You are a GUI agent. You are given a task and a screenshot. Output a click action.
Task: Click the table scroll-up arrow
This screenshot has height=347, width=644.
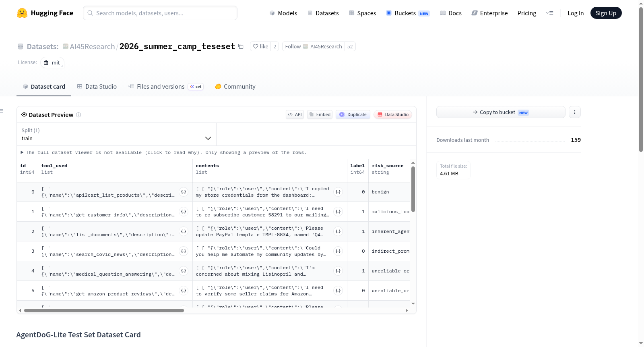(x=413, y=163)
